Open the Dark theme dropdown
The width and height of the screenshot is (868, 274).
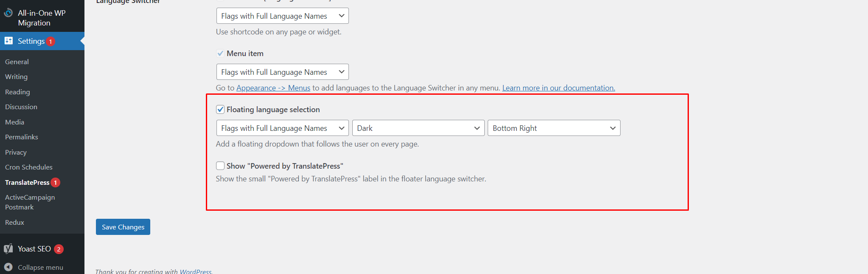[x=419, y=128]
